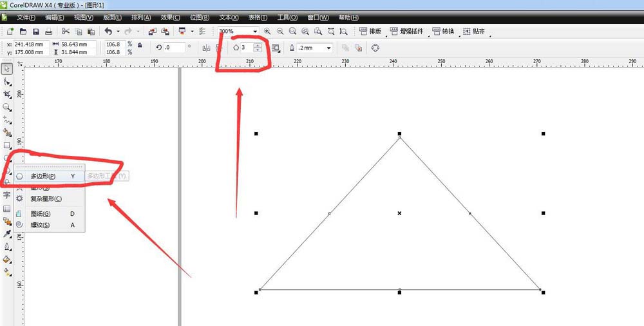This screenshot has width=644, height=326.
Task: Select the Zoom tool in toolbox
Action: 7,108
